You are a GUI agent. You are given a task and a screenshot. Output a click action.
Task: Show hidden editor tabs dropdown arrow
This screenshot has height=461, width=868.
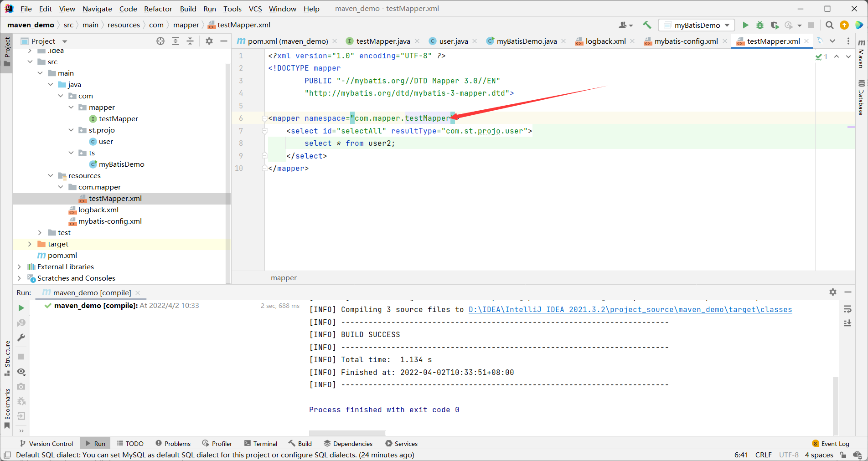(x=832, y=41)
